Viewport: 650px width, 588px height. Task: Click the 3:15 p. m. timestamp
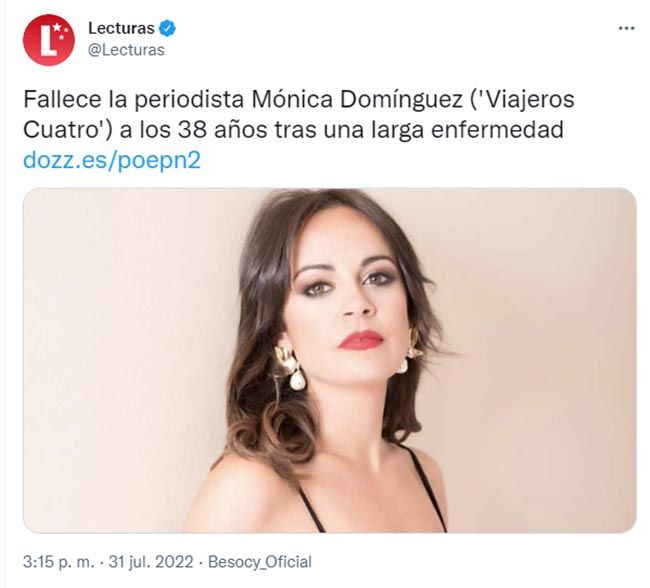(x=58, y=562)
